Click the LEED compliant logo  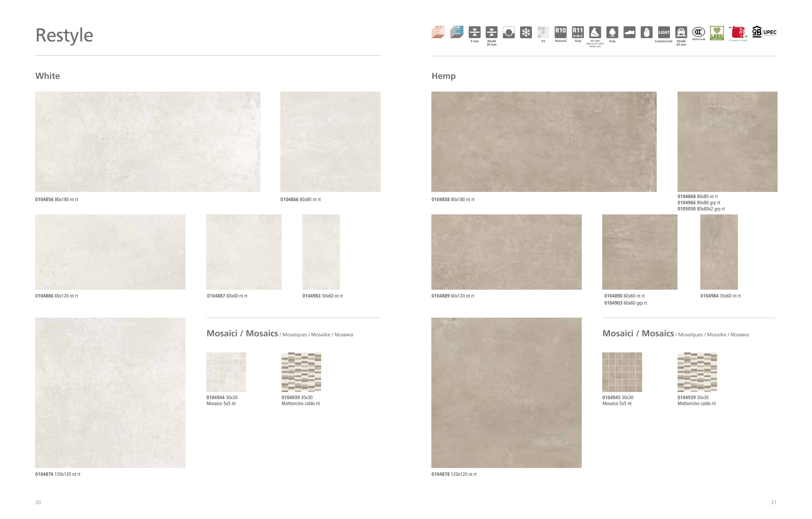coord(717,33)
